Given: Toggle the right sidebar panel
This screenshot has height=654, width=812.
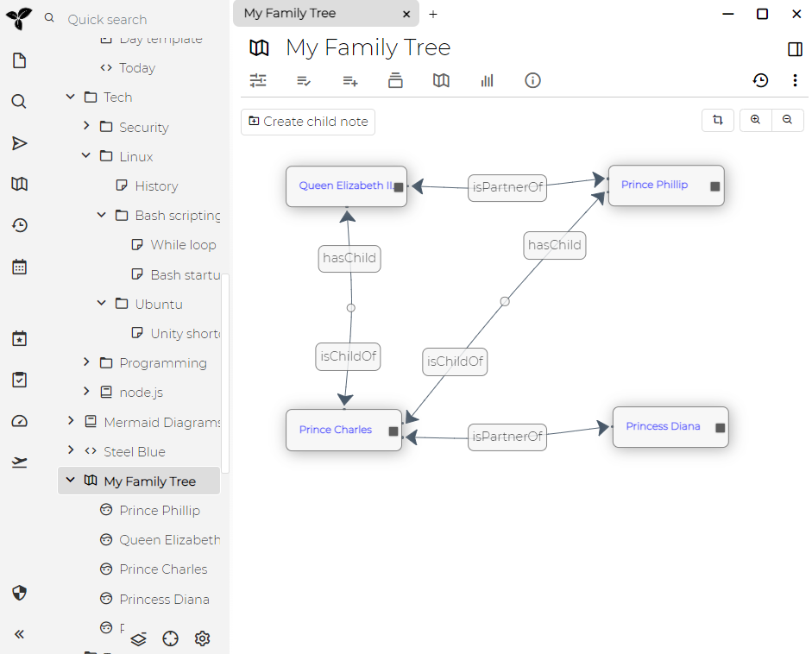Looking at the screenshot, I should pos(794,49).
